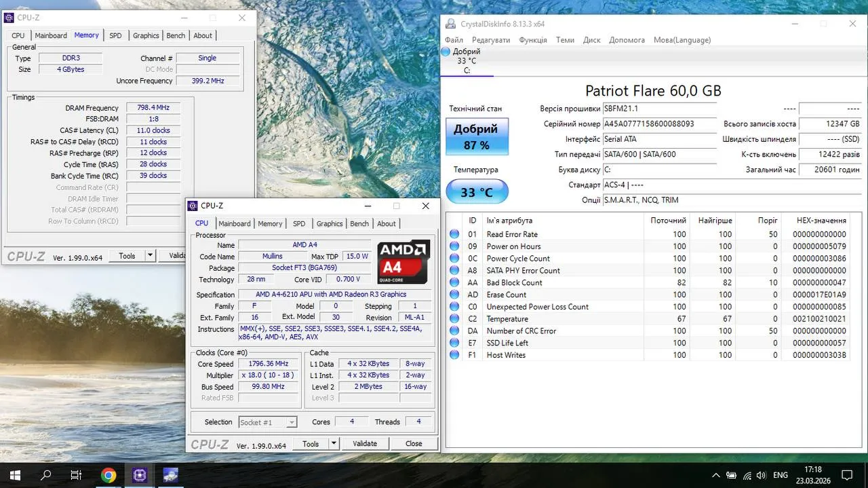Image resolution: width=868 pixels, height=488 pixels.
Task: Click Tools button in Memory CPU-Z window
Action: (127, 256)
